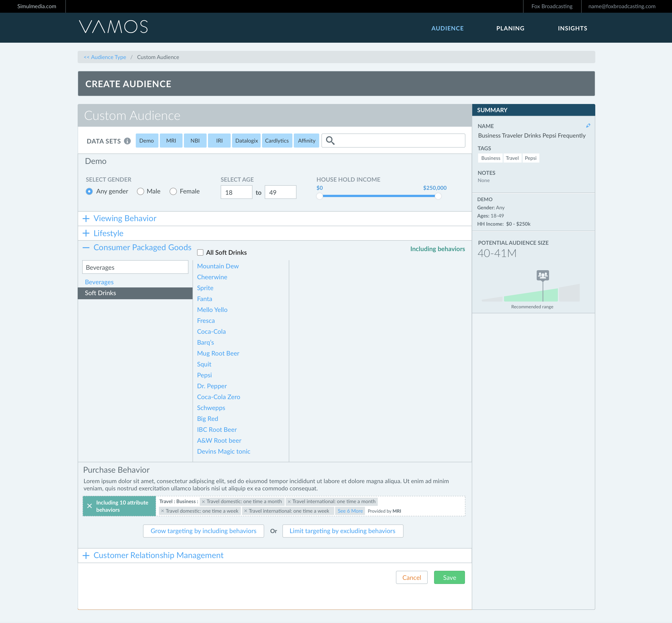
Task: Select the NBI data set tab
Action: (x=195, y=141)
